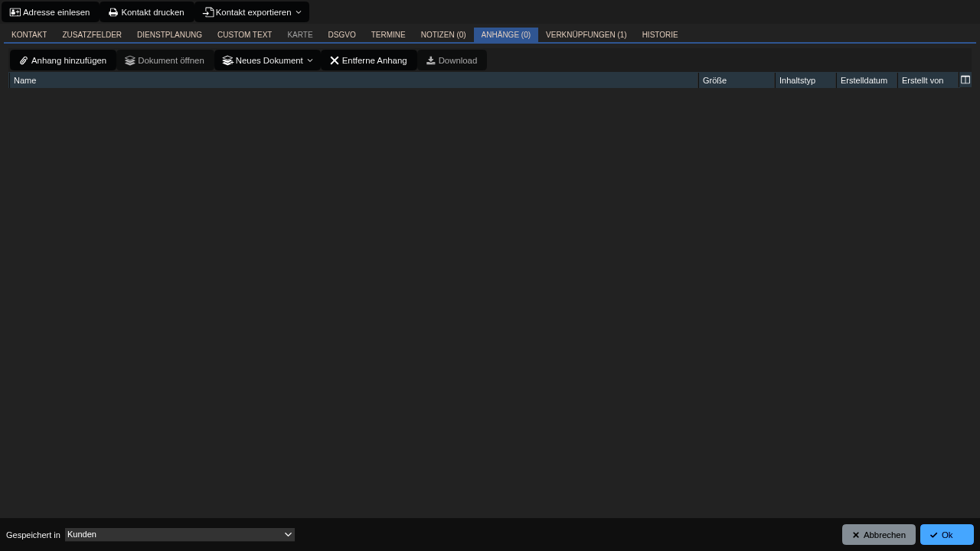
Task: Select the ANHÄNGE (0) tab
Action: (x=506, y=35)
